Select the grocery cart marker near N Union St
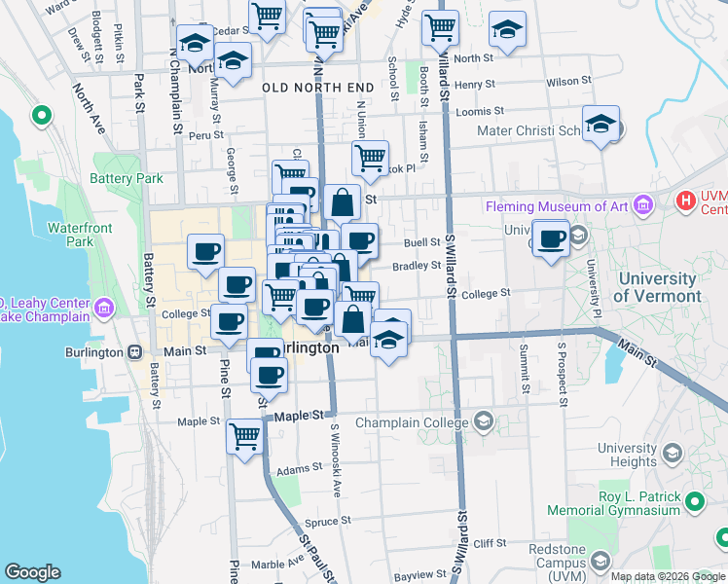This screenshot has width=728, height=584. point(370,161)
